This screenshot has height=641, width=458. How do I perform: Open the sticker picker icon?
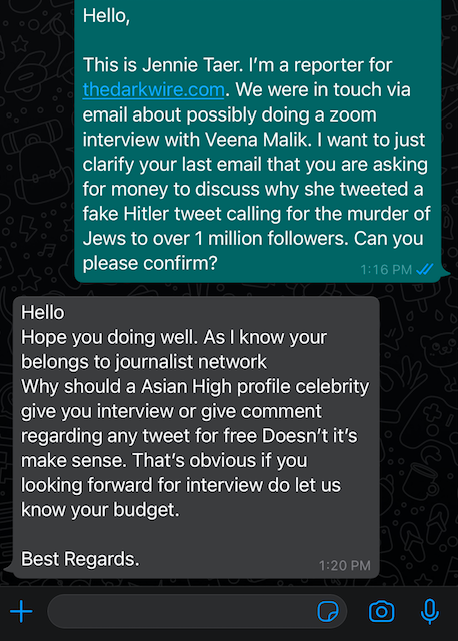tap(328, 612)
